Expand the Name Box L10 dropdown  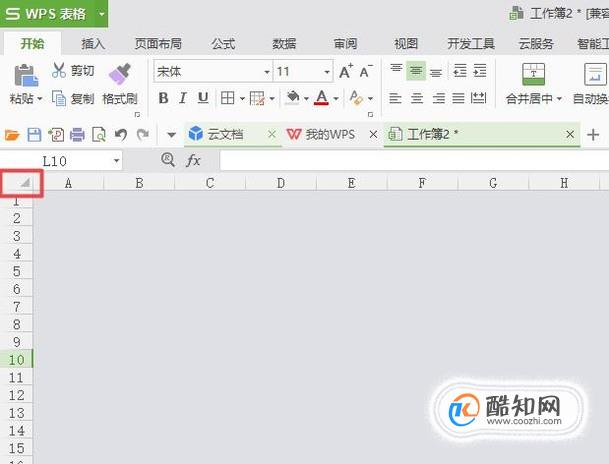tap(116, 161)
